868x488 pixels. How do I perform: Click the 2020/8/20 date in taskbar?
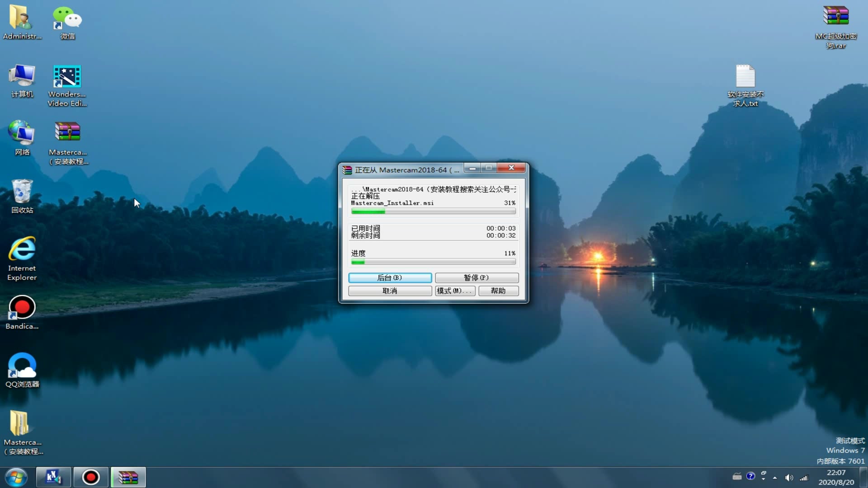pyautogui.click(x=836, y=482)
